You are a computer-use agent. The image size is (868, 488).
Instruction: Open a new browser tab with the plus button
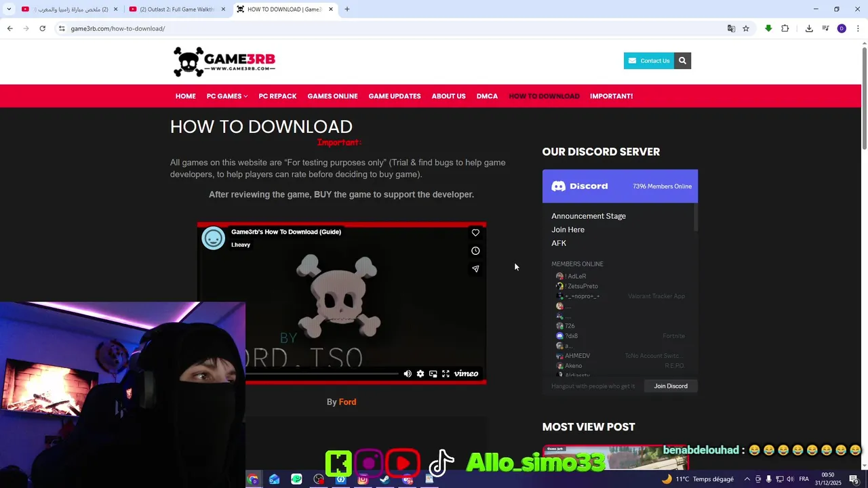347,9
